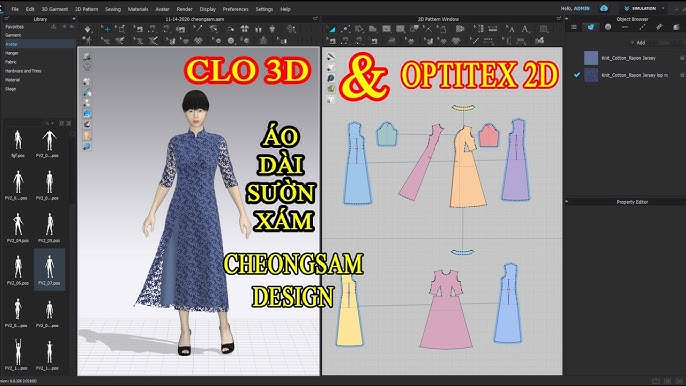
Task: Collapse the Property Editor panel arrow
Action: click(567, 202)
